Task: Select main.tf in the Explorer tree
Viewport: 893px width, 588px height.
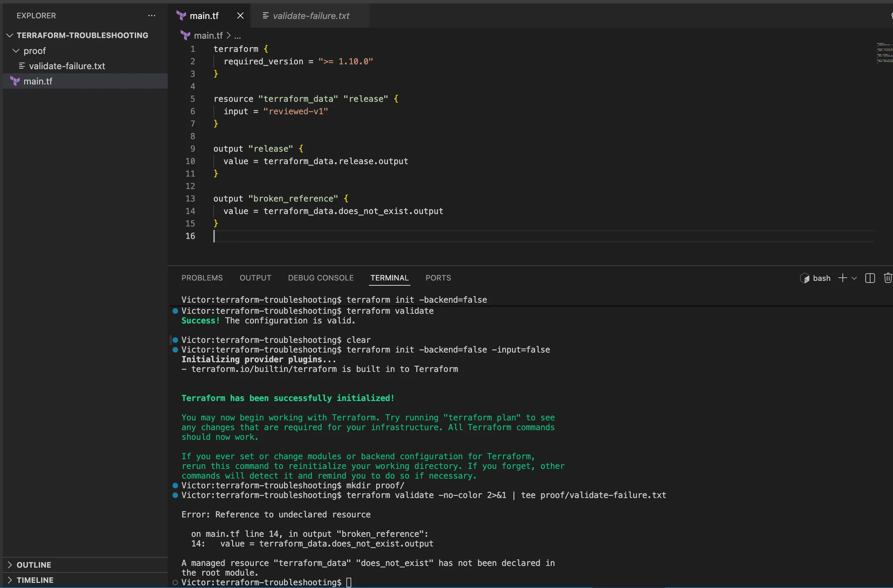Action: pyautogui.click(x=38, y=81)
